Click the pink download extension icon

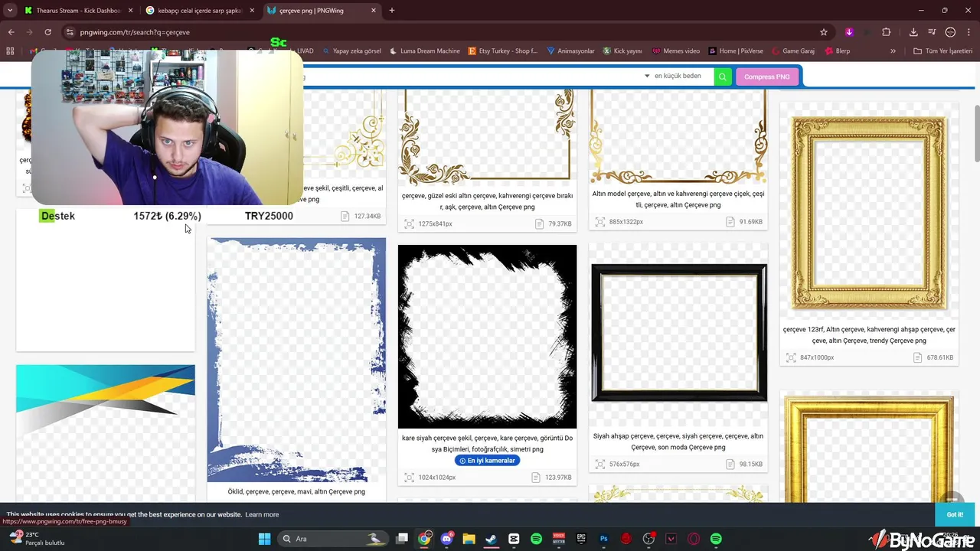tap(849, 32)
